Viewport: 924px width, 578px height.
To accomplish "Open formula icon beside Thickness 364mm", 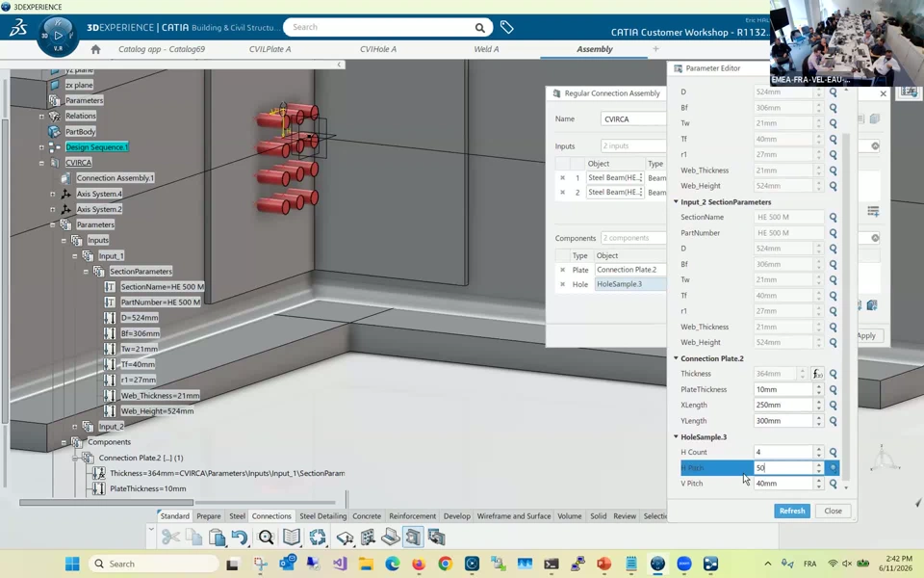I will 817,374.
